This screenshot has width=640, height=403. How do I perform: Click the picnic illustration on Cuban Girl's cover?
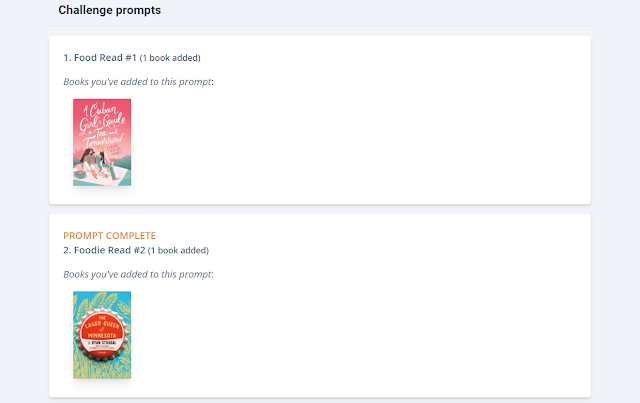click(x=98, y=165)
